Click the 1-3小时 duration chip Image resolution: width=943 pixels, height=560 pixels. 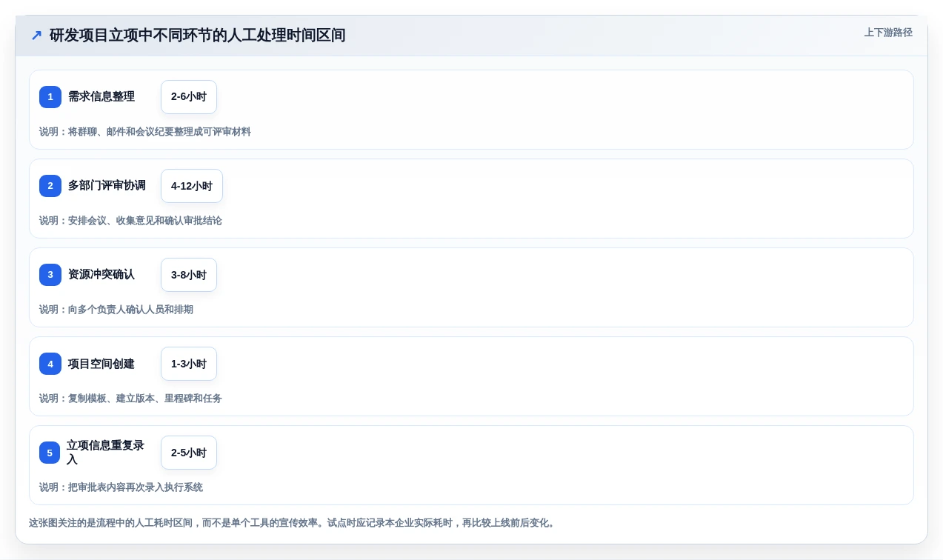189,364
